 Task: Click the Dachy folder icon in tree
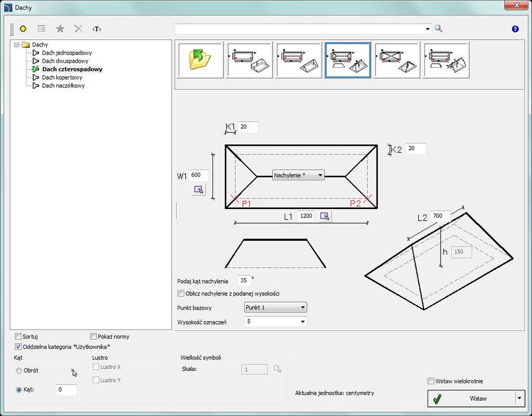click(x=26, y=45)
